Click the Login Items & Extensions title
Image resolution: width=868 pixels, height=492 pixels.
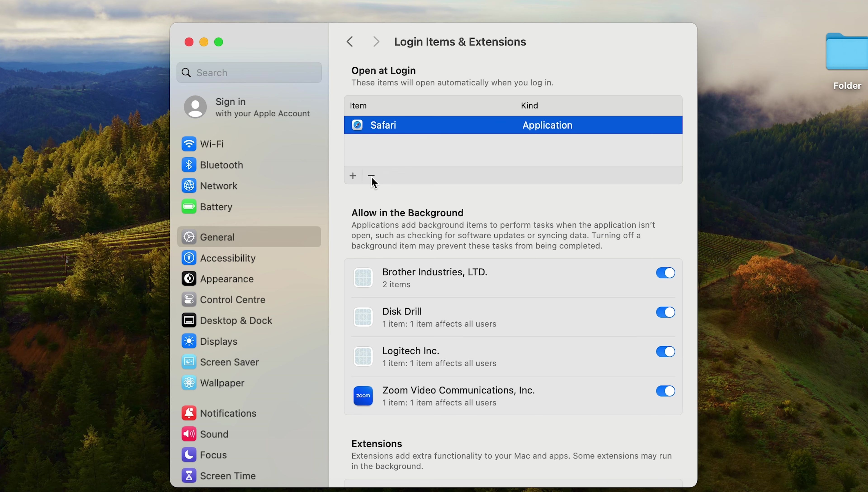(x=460, y=42)
